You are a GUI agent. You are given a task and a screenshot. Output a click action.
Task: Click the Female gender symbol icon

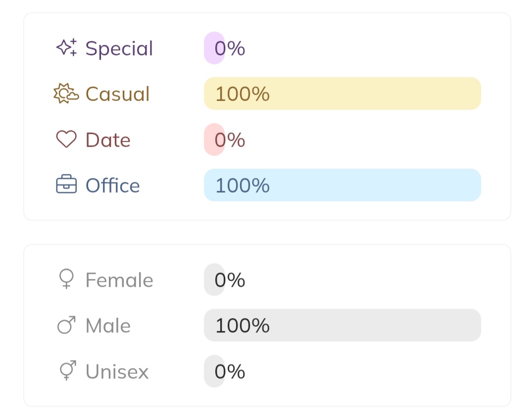66,279
